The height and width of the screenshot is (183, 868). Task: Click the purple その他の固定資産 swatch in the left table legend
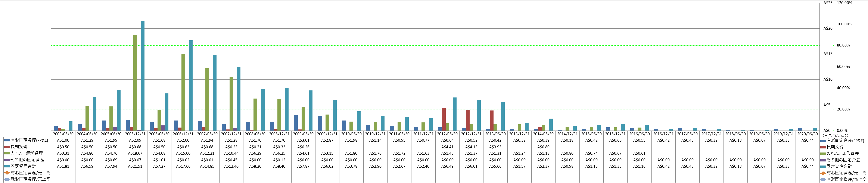tap(7, 160)
